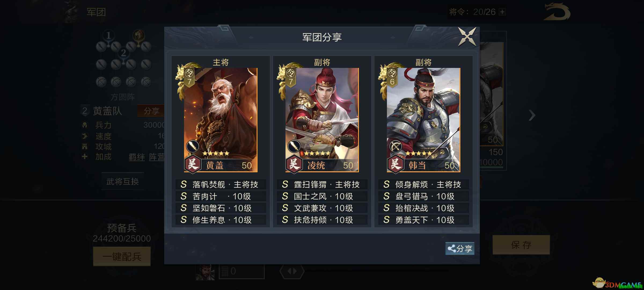
Task: Select the 国士之风 10级 skill entry
Action: pos(322,196)
